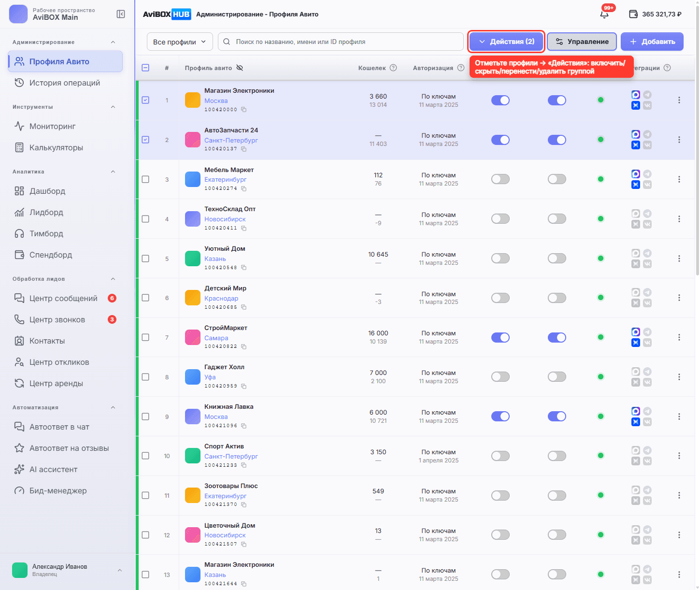Image resolution: width=700 pixels, height=590 pixels.
Task: Copy ID icon for Магазин Электроники 100420000
Action: coord(244,110)
